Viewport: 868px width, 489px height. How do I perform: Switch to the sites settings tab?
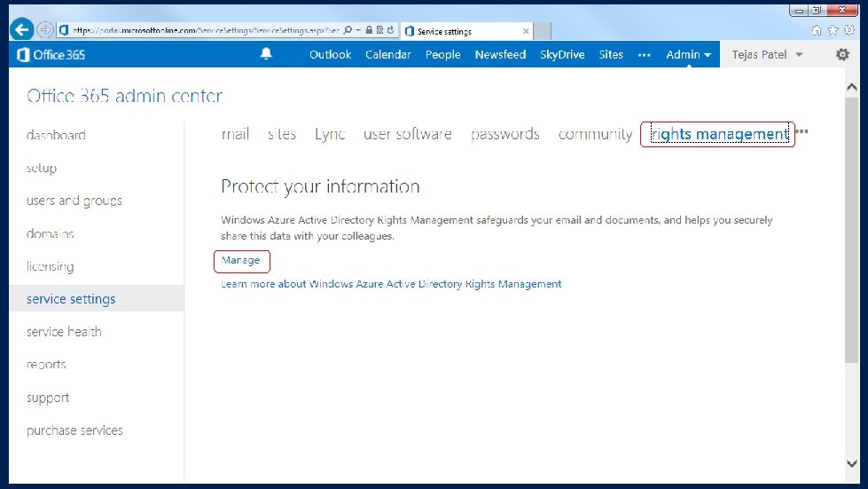[282, 134]
